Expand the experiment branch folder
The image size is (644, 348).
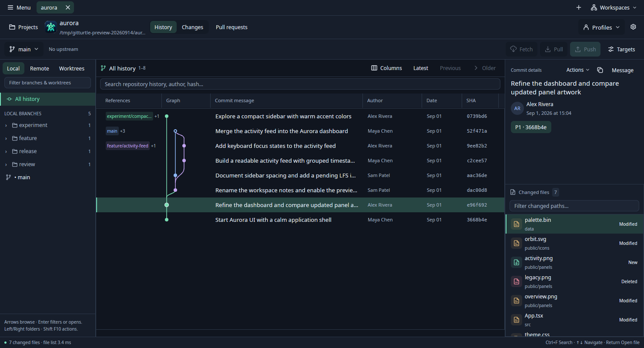coord(6,125)
